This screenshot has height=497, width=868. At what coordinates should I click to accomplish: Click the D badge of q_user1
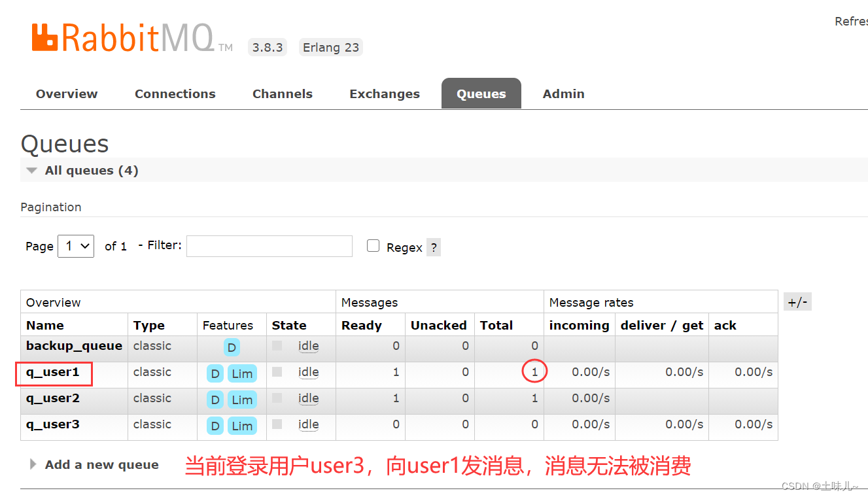click(215, 374)
